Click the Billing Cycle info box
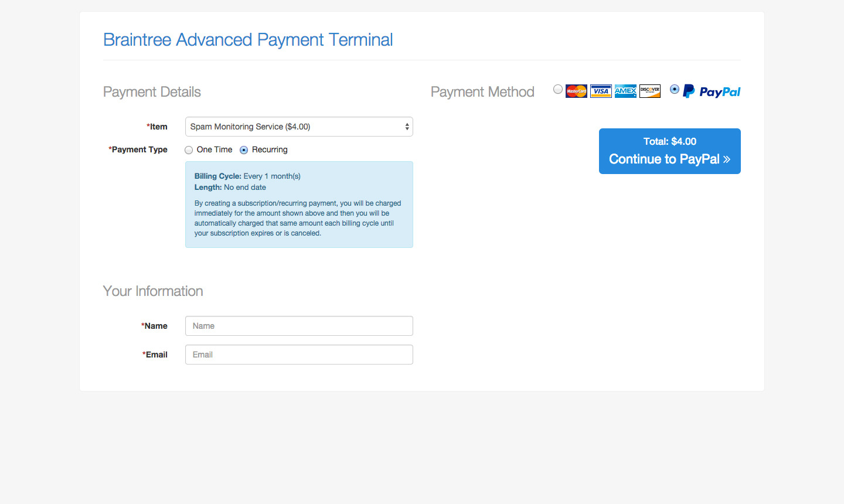844x504 pixels. coord(299,205)
